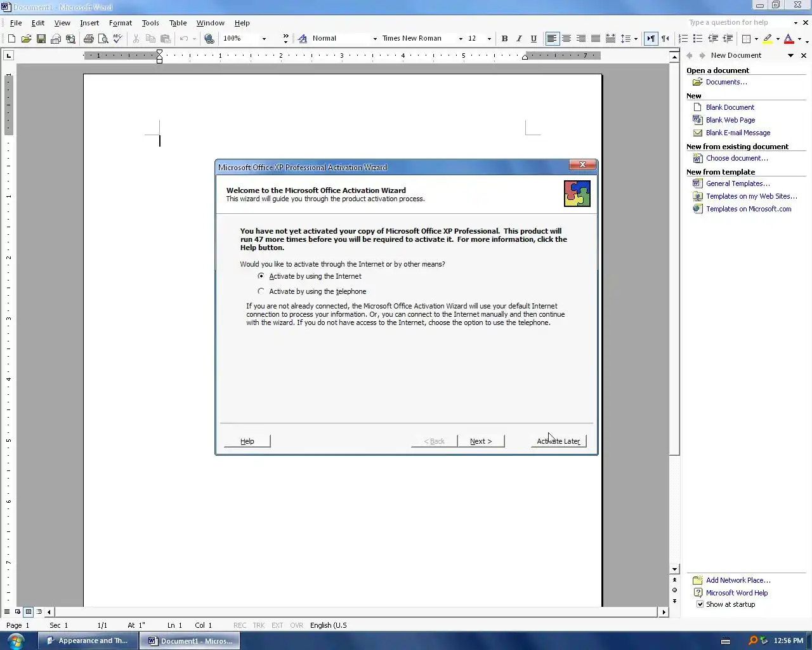This screenshot has height=650, width=812.
Task: Open the Insert menu
Action: click(89, 23)
